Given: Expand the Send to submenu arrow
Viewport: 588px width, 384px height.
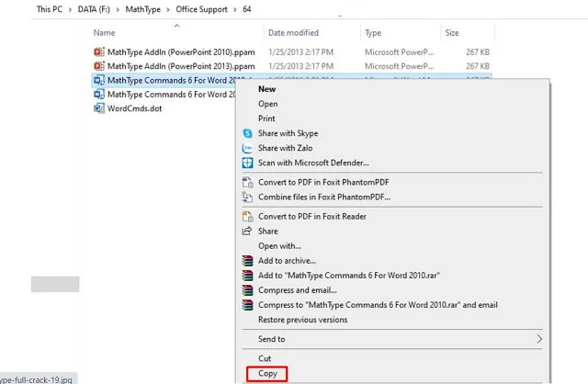Looking at the screenshot, I should (x=539, y=339).
